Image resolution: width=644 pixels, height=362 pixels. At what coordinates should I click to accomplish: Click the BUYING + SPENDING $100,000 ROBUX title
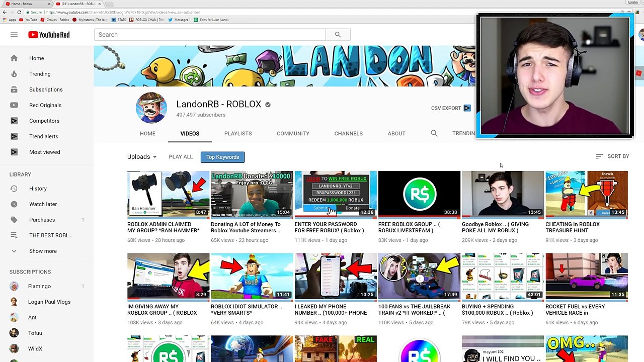[x=497, y=310]
